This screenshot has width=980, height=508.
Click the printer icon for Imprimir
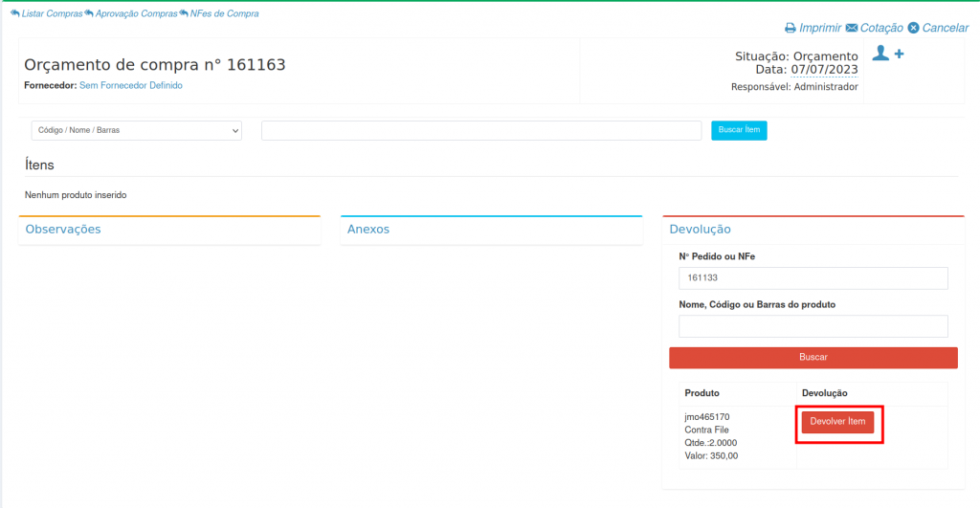point(791,29)
